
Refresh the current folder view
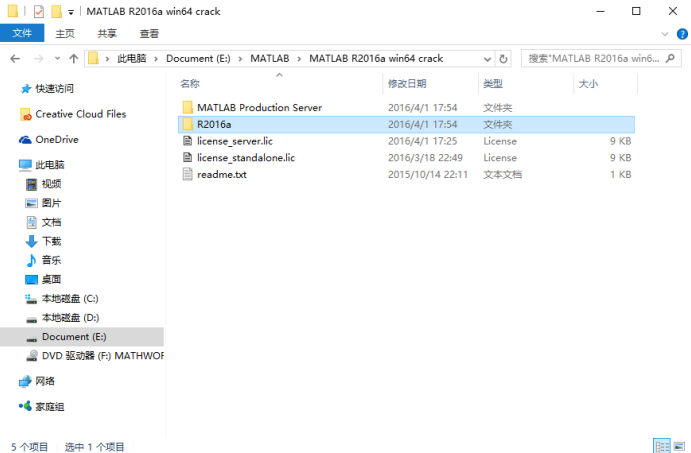503,59
